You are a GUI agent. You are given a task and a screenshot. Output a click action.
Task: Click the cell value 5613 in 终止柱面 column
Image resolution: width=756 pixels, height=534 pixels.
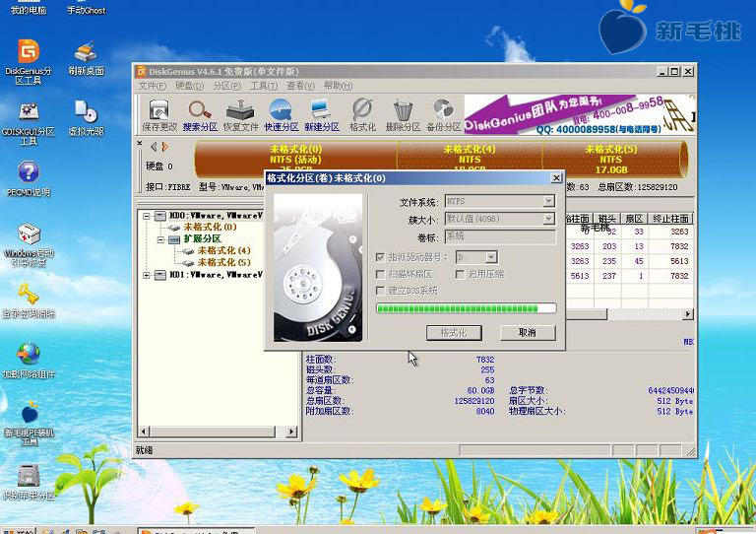679,261
